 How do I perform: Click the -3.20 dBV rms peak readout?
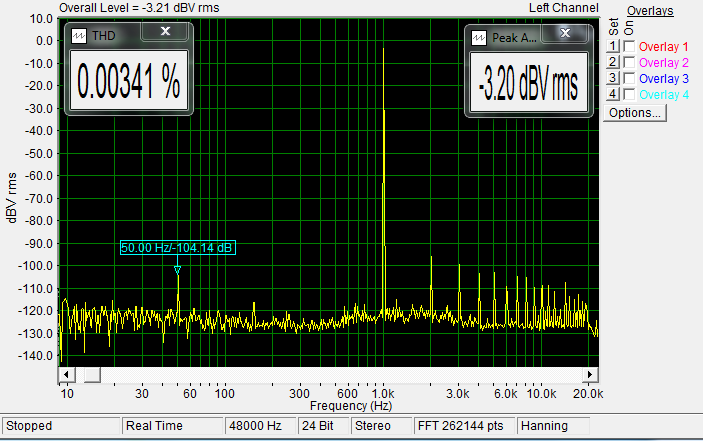point(529,82)
